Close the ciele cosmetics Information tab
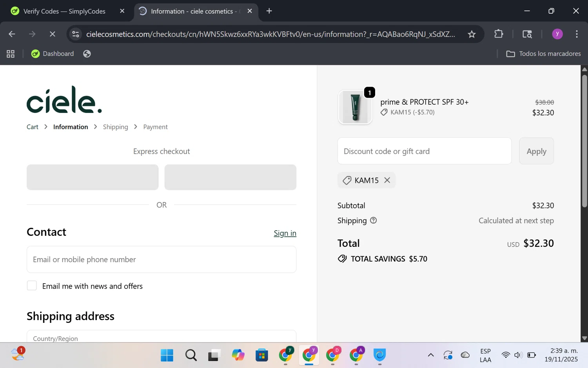This screenshot has height=368, width=588. pos(250,11)
